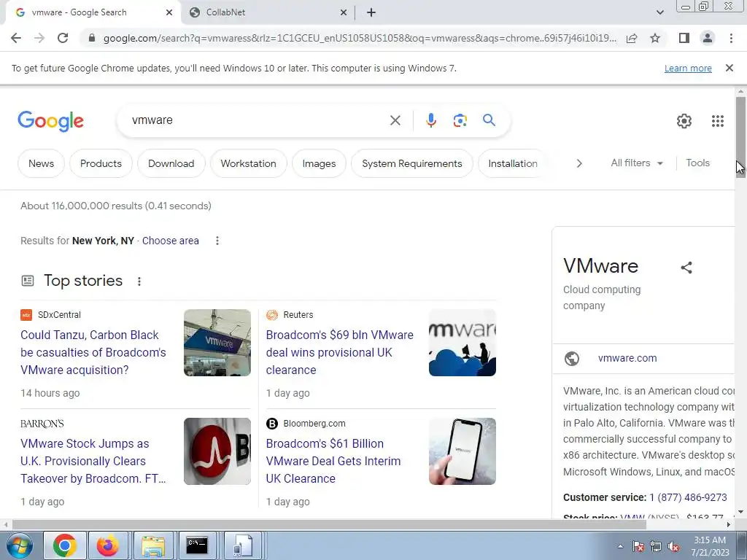The width and height of the screenshot is (747, 560).
Task: Call customer service number 1 (877) 486-9273
Action: coord(688,497)
